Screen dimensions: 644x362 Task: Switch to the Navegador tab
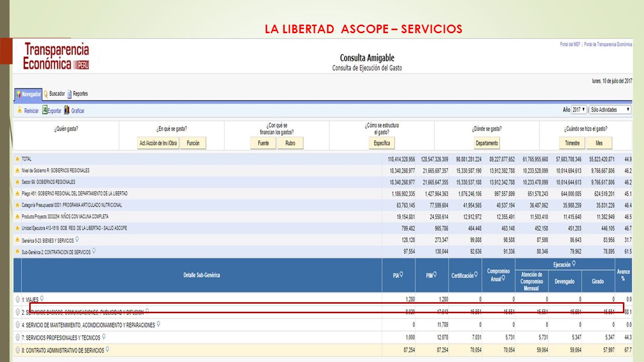28,94
